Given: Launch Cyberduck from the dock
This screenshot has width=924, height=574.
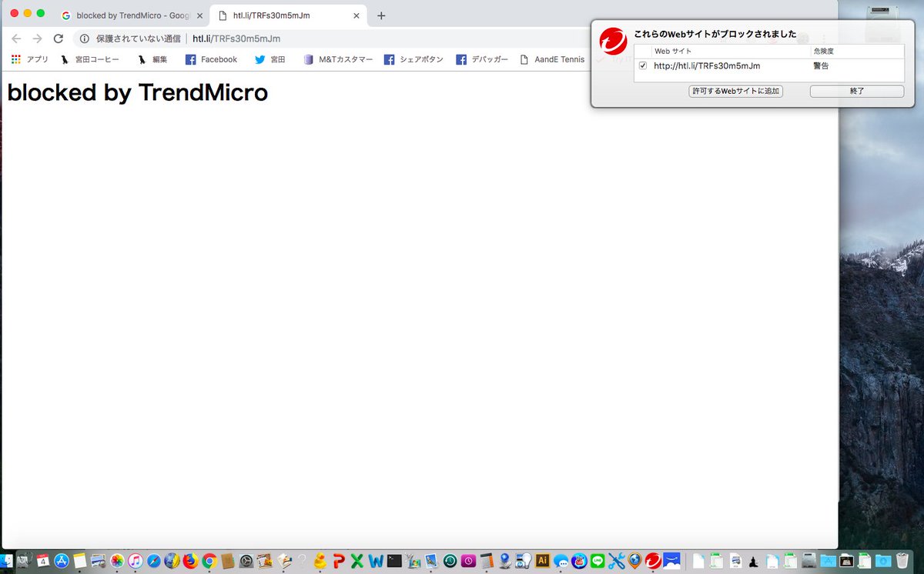Looking at the screenshot, I should point(320,561).
